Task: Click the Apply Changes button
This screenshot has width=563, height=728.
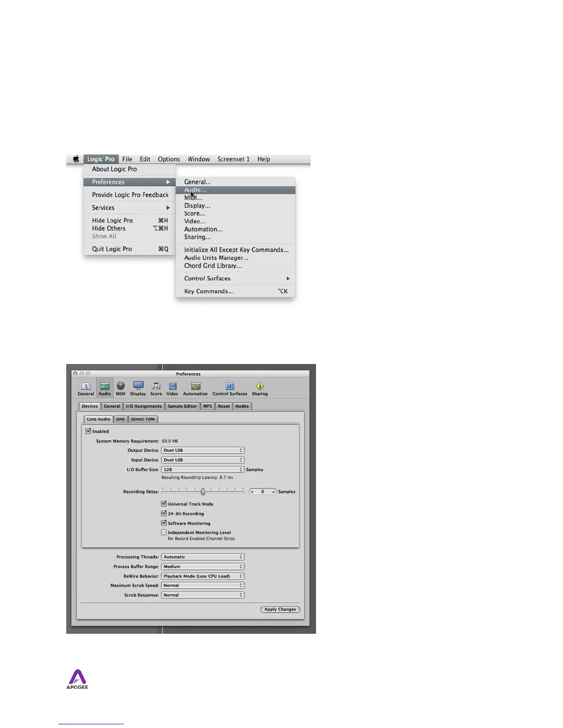Action: click(x=280, y=609)
